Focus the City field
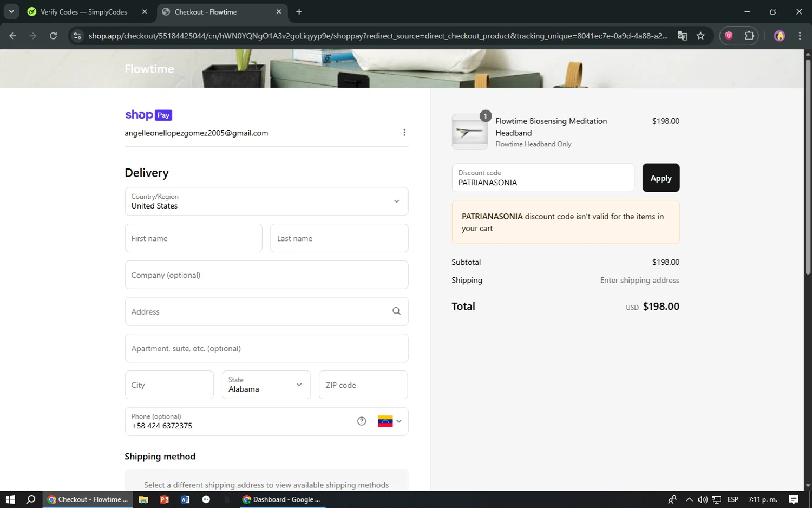This screenshot has height=508, width=812. pos(169,385)
